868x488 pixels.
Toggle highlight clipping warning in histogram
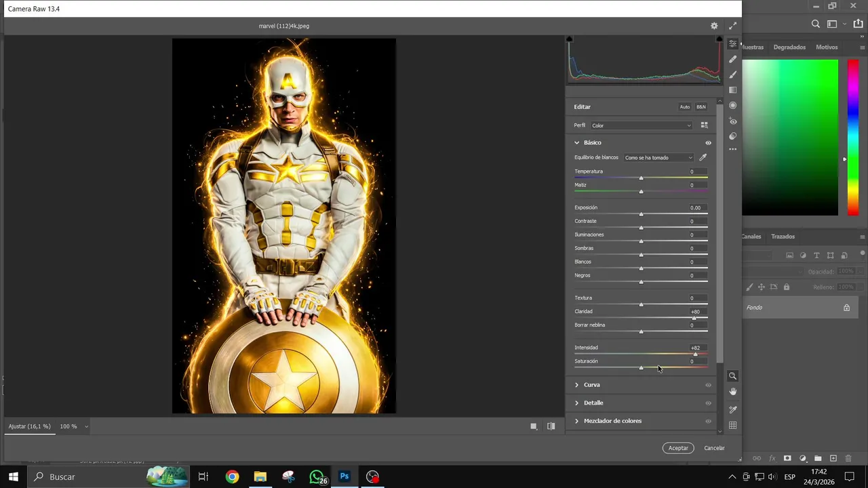tap(719, 39)
